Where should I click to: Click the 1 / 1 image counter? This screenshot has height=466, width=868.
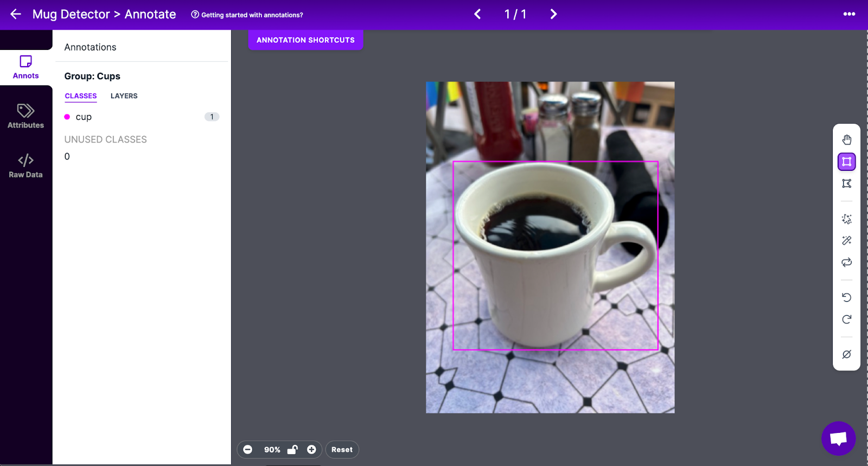[x=515, y=14]
